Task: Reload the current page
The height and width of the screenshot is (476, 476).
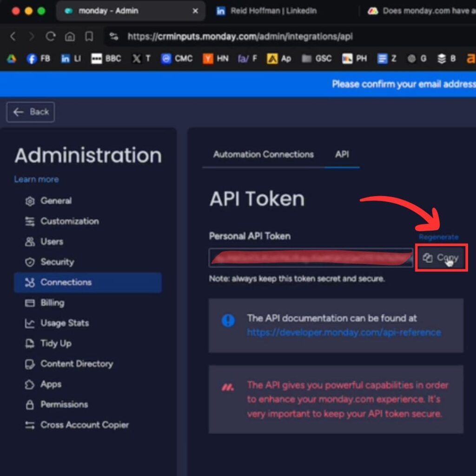Action: (51, 36)
